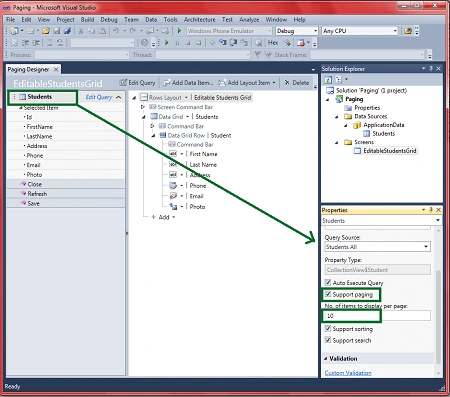Click the Save All toolbar icon
The width and height of the screenshot is (450, 397).
pos(68,31)
